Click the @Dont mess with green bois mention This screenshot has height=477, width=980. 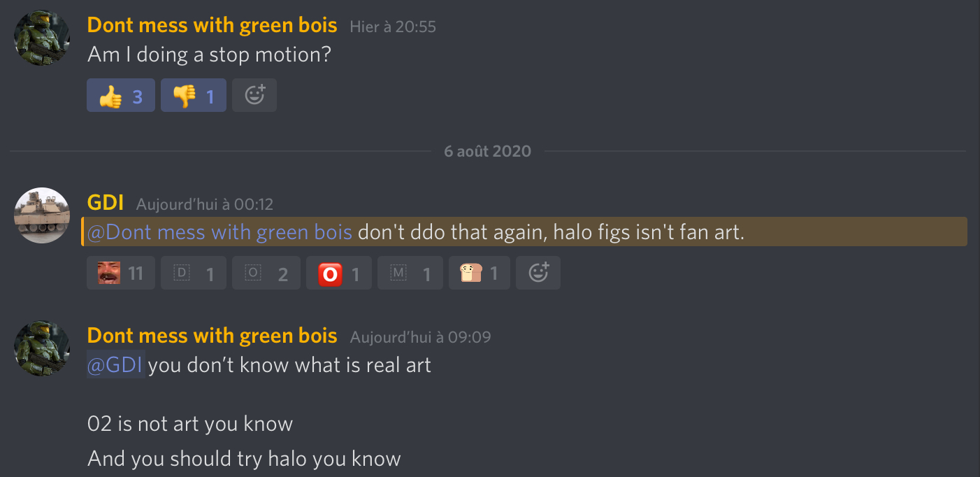219,232
